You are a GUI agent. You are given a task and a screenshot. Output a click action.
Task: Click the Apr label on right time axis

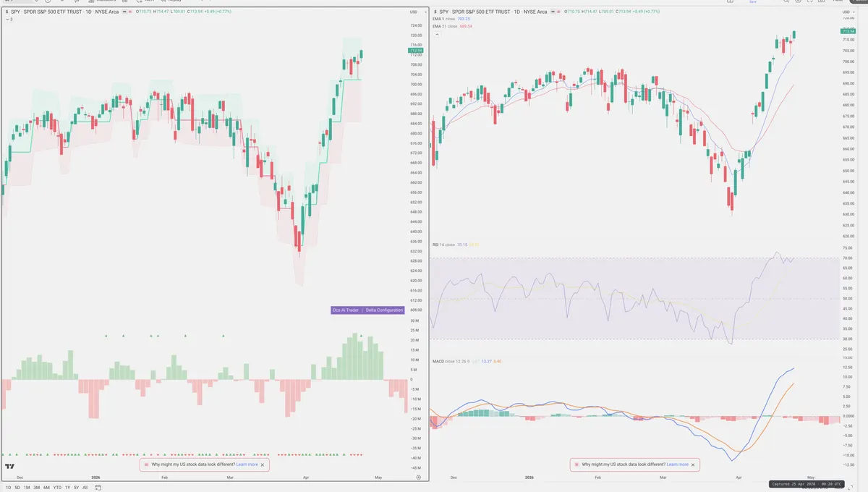(x=739, y=478)
